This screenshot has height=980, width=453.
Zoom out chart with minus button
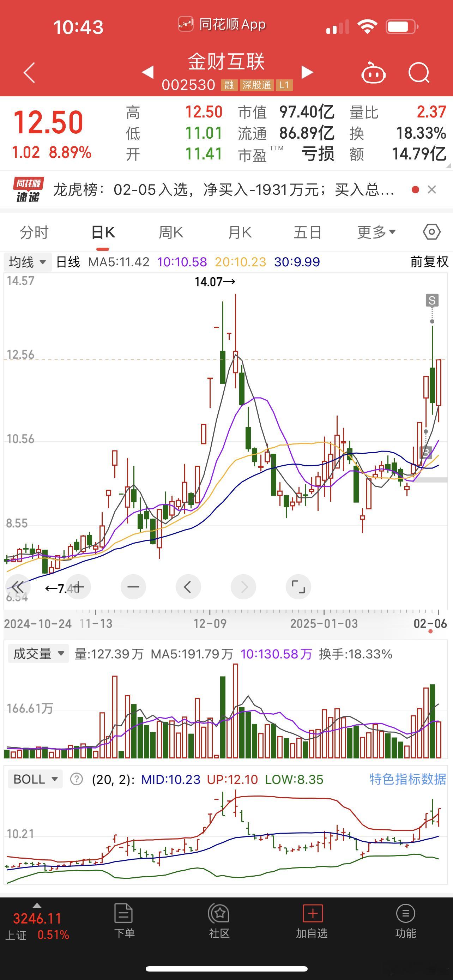(133, 587)
